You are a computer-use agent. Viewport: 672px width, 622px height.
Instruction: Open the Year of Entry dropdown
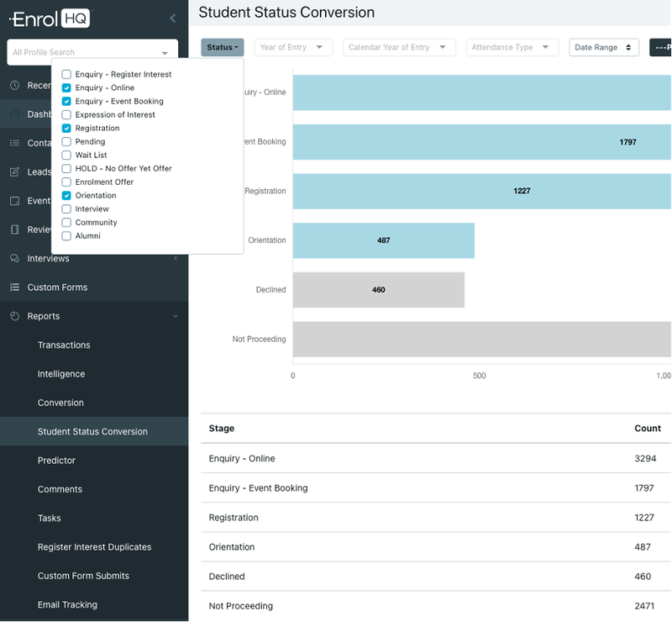[292, 47]
